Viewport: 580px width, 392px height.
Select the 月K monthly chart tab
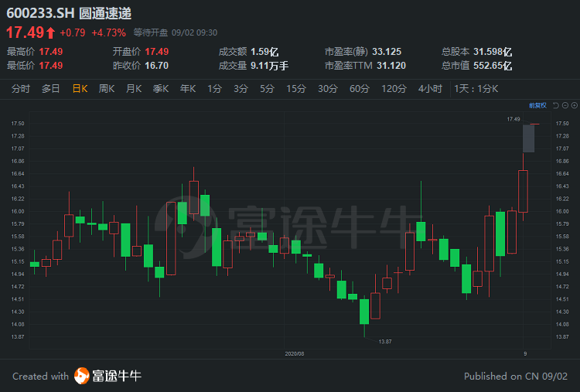tap(134, 89)
